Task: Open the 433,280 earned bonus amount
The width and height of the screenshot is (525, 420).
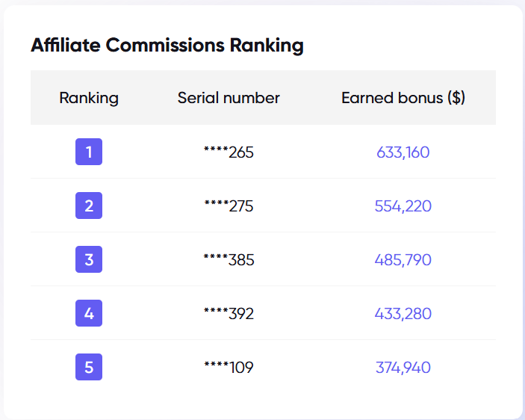Action: [x=403, y=314]
